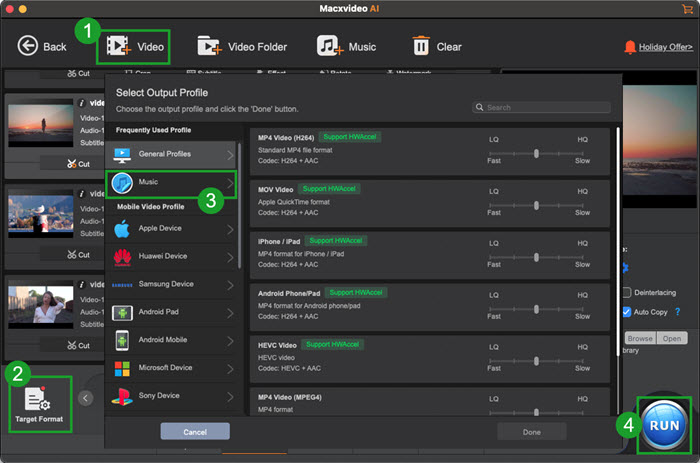Adjust HEVC Video quality slider

(536, 361)
